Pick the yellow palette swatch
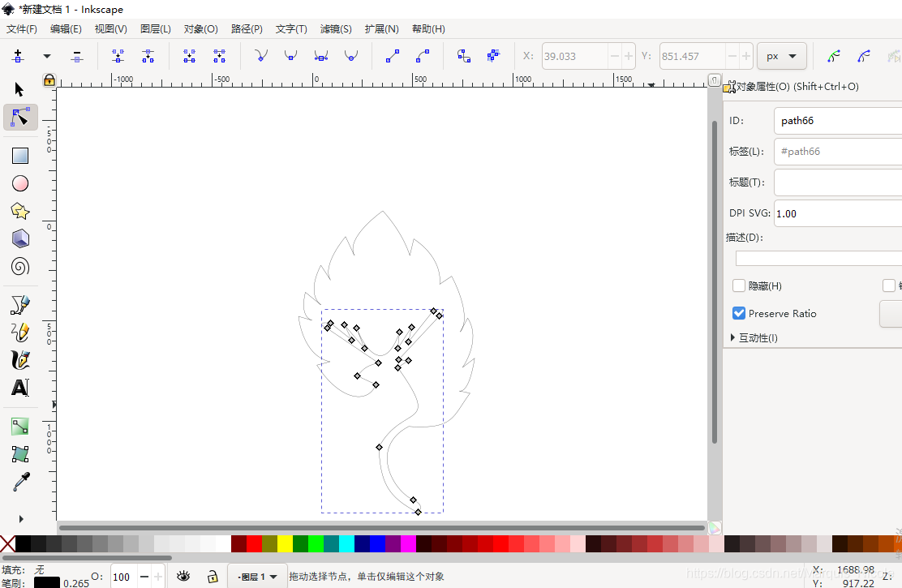902x588 pixels. pos(285,543)
